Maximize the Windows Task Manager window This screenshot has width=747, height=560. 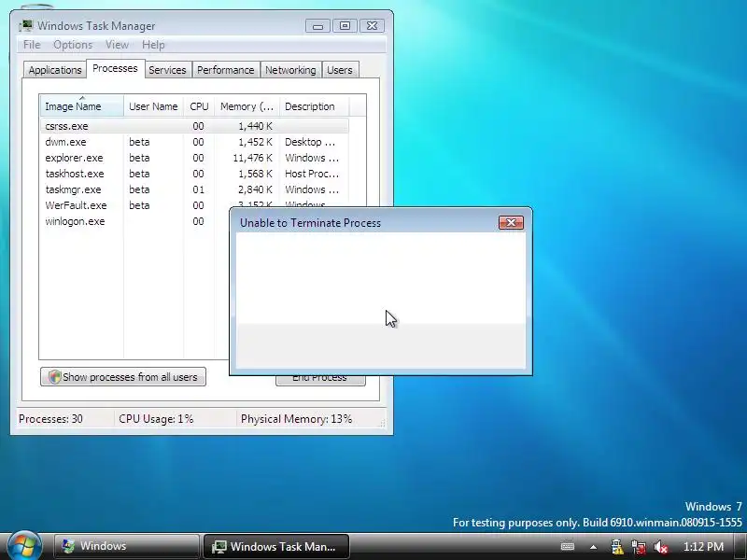click(x=345, y=26)
